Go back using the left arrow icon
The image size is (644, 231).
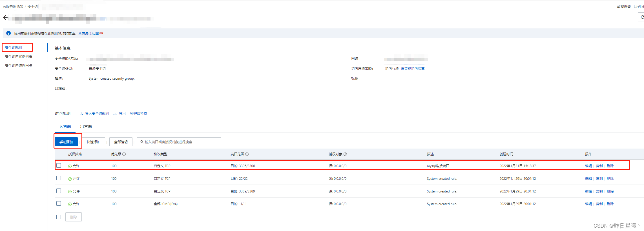tap(5, 18)
